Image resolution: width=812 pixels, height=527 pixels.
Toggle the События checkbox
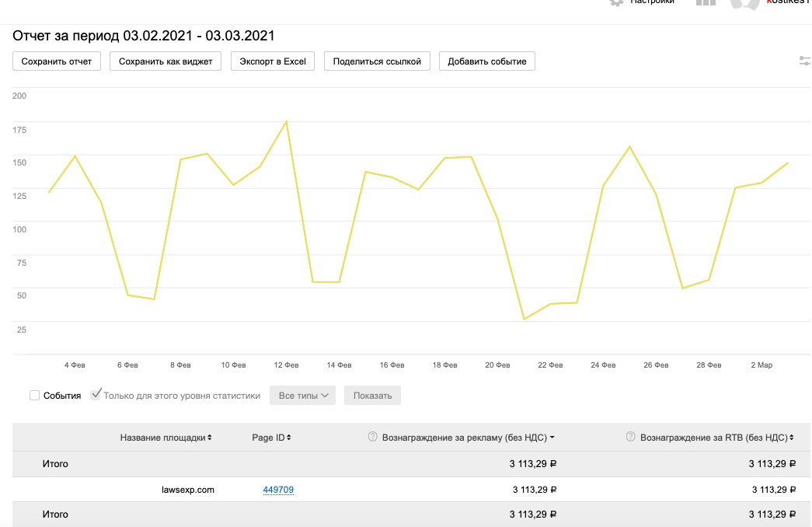coord(35,396)
